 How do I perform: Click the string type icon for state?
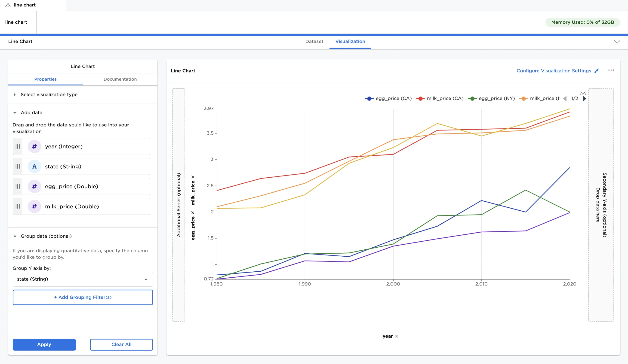point(34,166)
